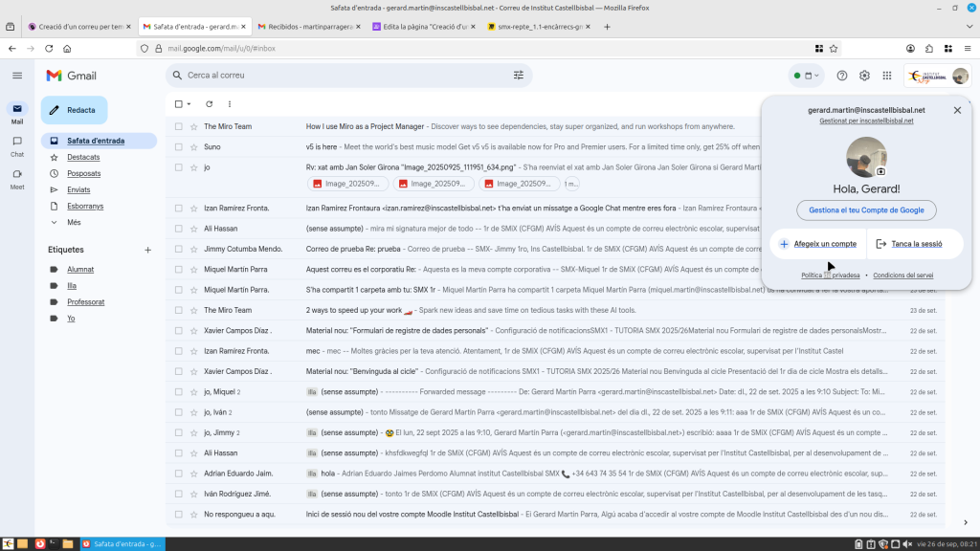Open the Meet section in sidebar
Screen dimensions: 980x551
[17, 178]
